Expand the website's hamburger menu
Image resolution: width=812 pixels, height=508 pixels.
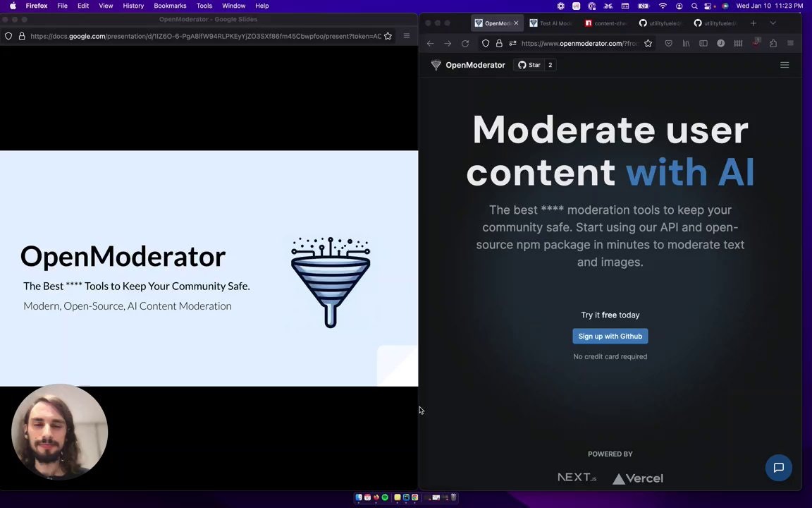(785, 65)
